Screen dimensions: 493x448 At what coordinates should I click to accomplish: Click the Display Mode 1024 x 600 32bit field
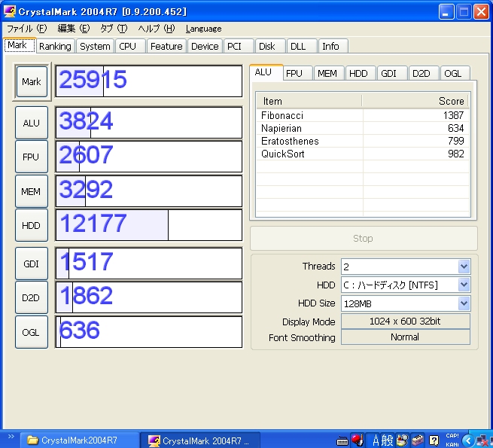pyautogui.click(x=406, y=322)
